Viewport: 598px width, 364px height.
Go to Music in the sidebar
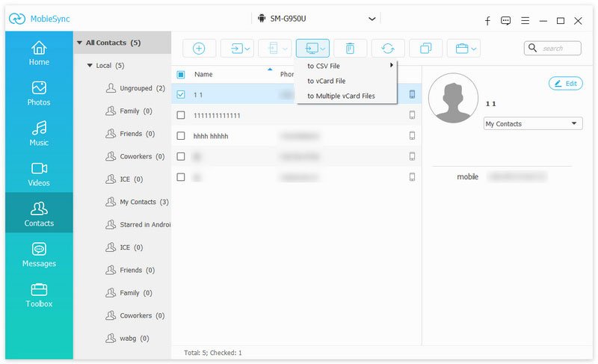(39, 134)
